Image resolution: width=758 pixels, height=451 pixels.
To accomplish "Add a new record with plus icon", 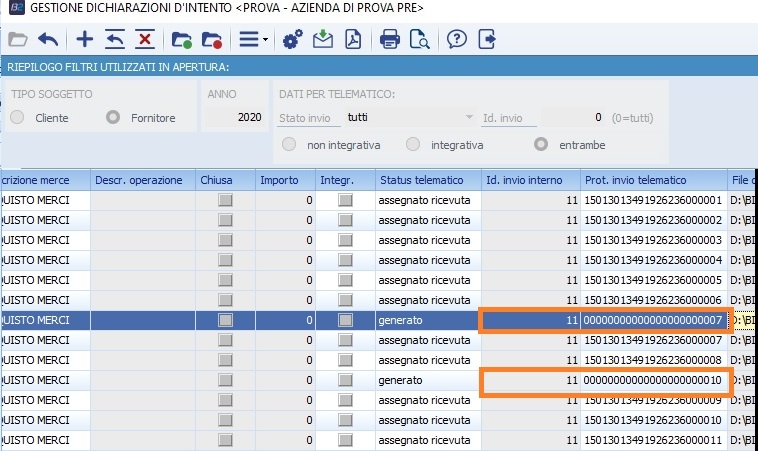I will [85, 40].
